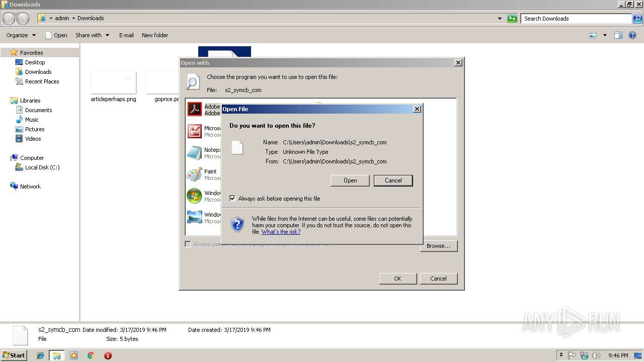Screen dimensions: 644x362
Task: Open the What's the risk link
Action: (x=281, y=232)
